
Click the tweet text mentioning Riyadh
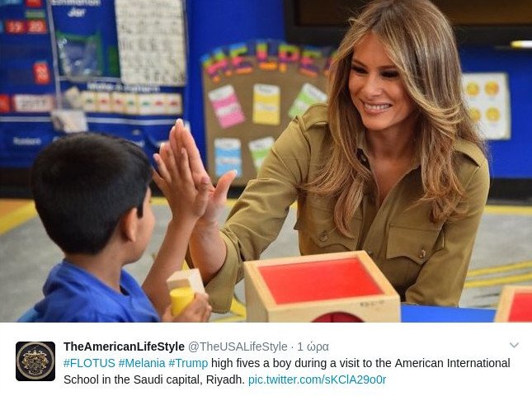pyautogui.click(x=287, y=371)
